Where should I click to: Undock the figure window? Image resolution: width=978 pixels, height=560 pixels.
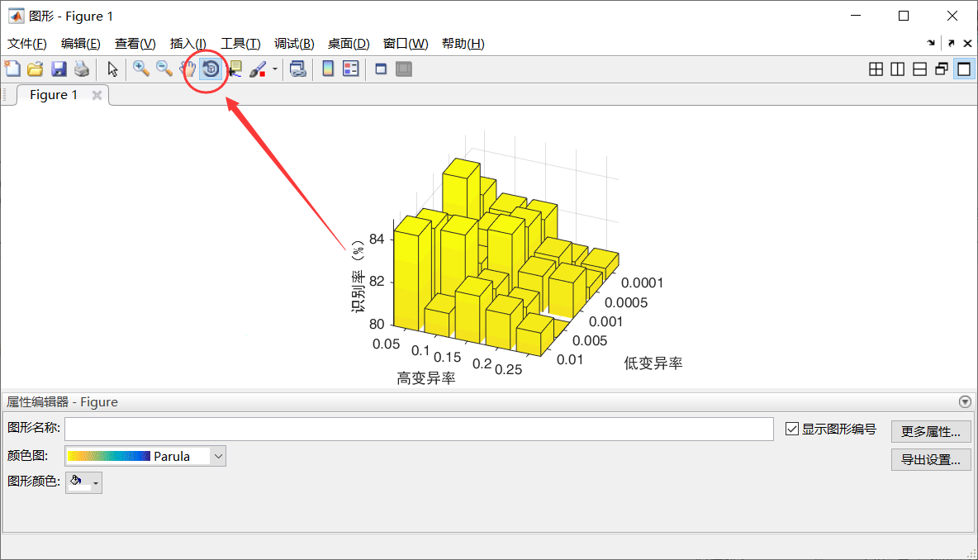pyautogui.click(x=952, y=43)
